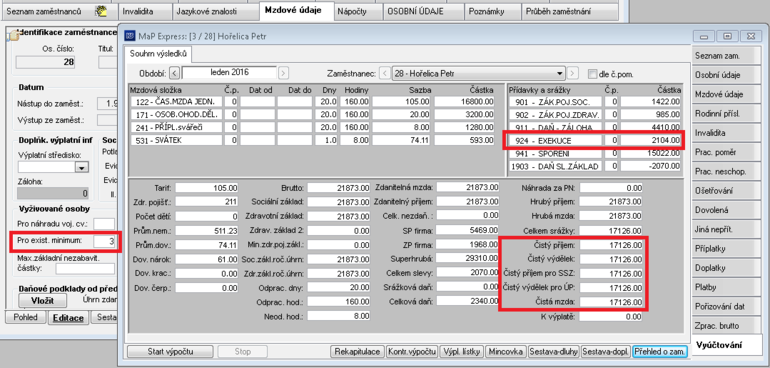
Task: Click the Mincovka button
Action: 505,352
